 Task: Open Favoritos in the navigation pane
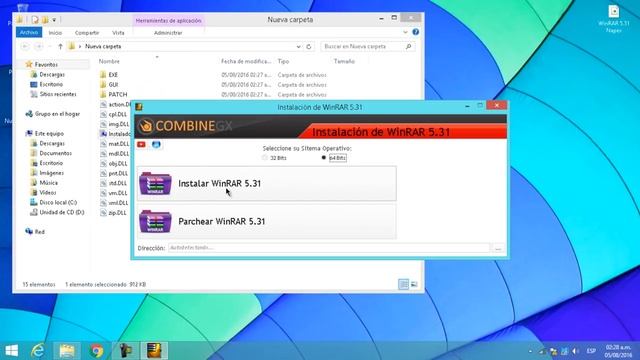click(46, 64)
